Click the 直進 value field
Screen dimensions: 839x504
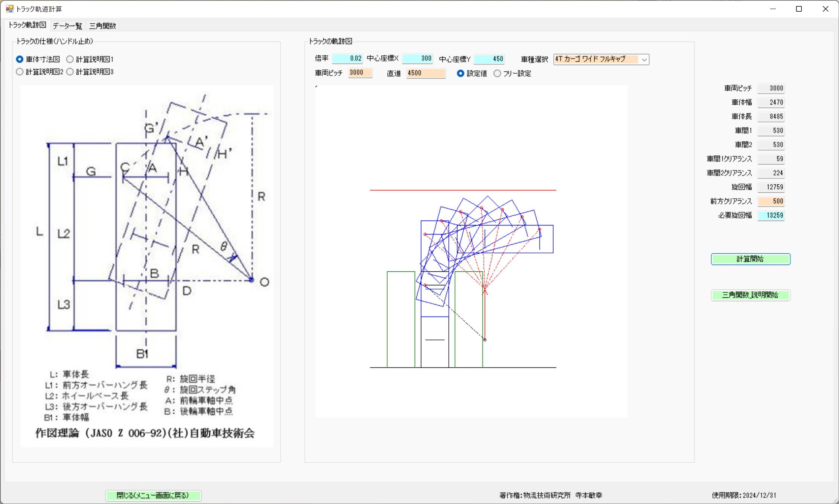click(x=426, y=73)
